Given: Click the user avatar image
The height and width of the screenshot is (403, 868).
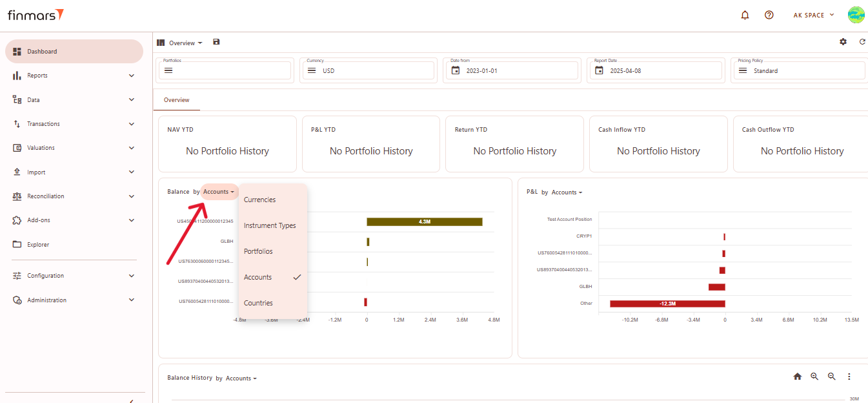Looking at the screenshot, I should (856, 15).
